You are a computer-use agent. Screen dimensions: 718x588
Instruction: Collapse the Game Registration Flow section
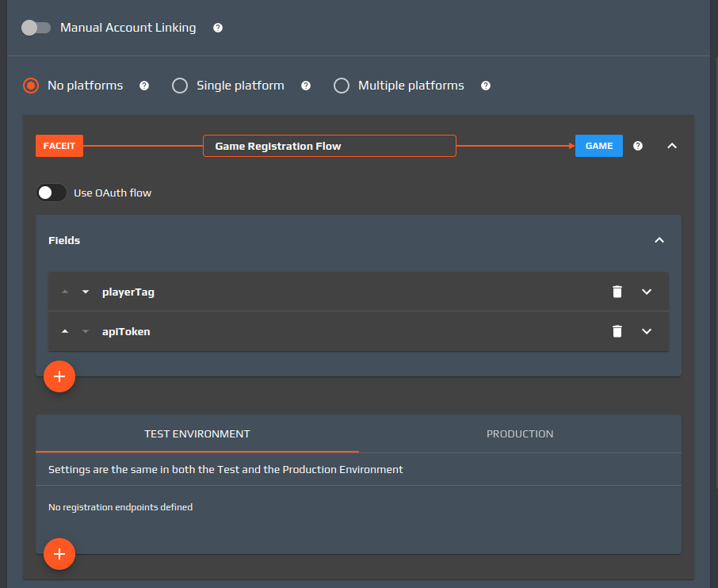672,146
